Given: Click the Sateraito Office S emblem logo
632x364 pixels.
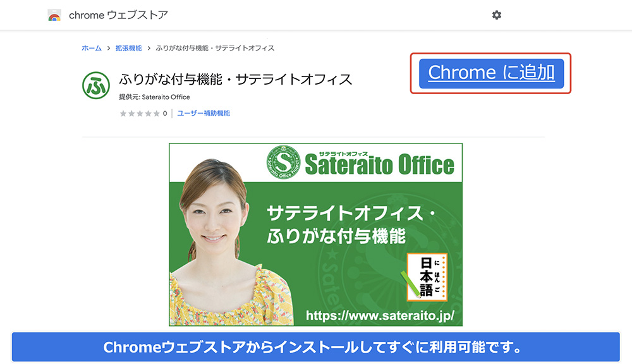Looking at the screenshot, I should (x=284, y=162).
